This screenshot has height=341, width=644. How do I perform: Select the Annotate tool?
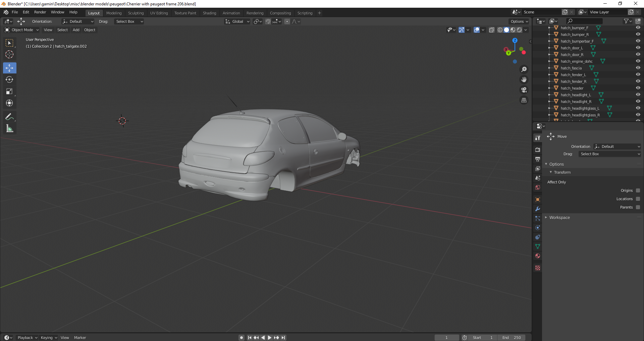click(10, 117)
